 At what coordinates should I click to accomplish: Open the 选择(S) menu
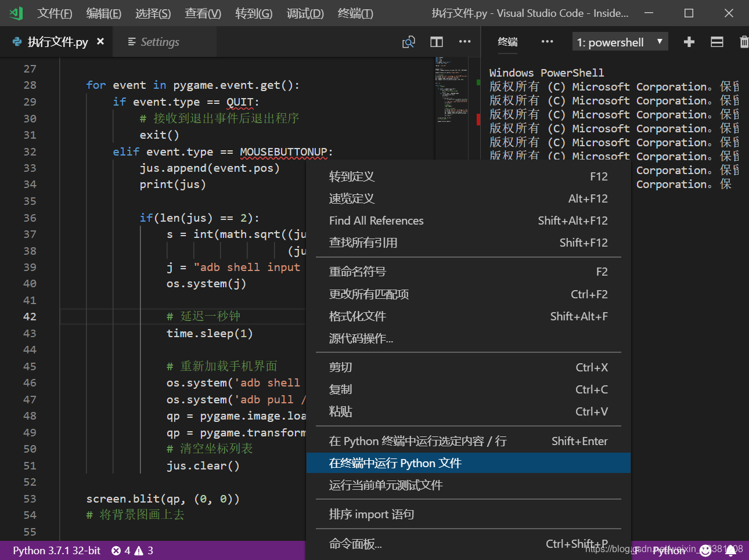(x=153, y=13)
